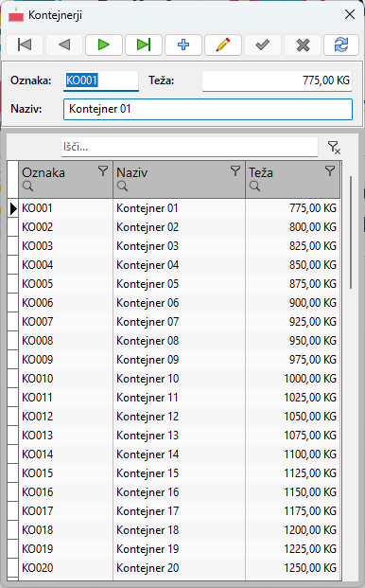
Task: Select the KO017 cell
Action: tap(66, 511)
